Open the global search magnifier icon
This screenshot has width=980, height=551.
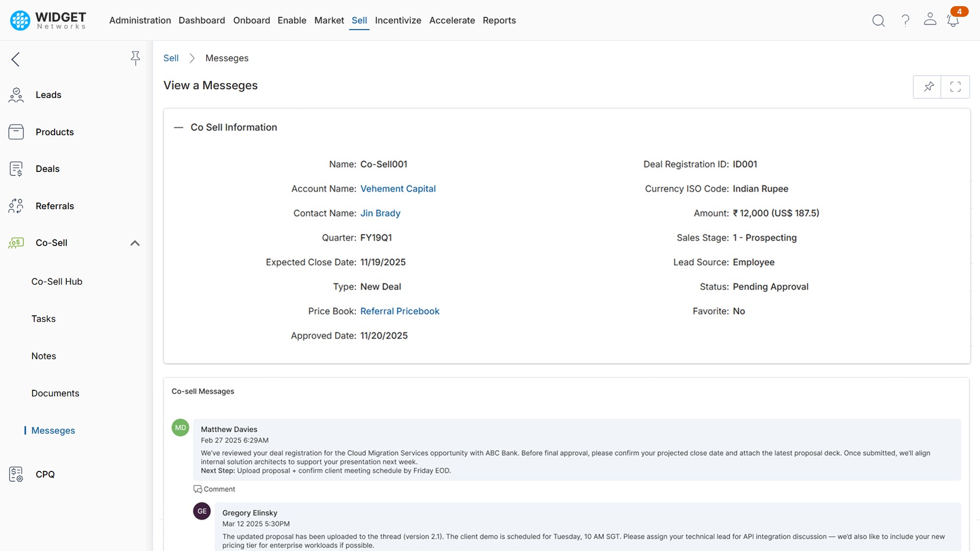click(x=878, y=20)
